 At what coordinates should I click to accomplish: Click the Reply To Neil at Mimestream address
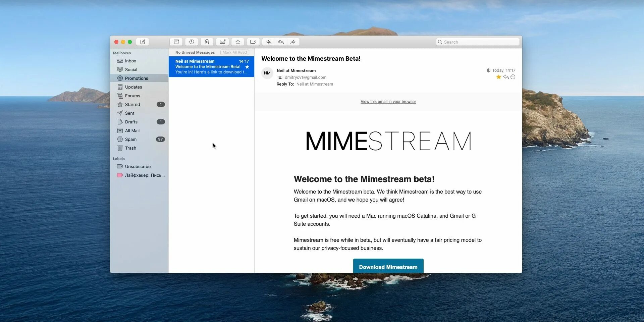click(315, 84)
